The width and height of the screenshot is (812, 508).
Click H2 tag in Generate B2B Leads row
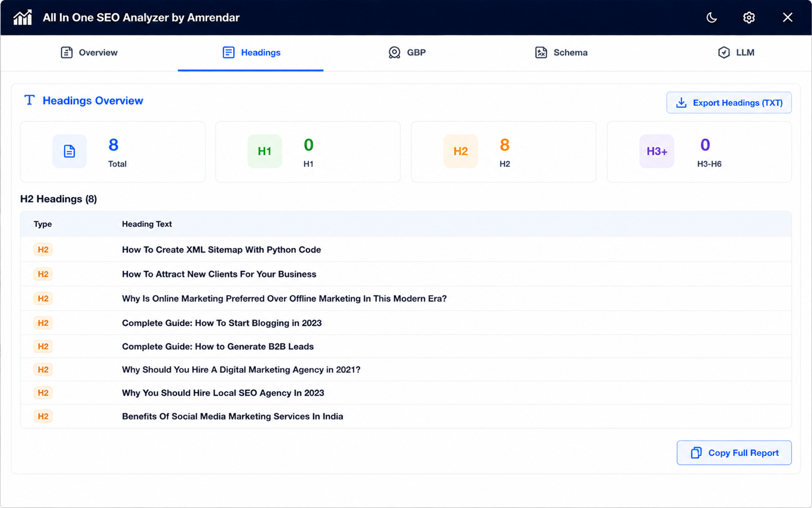[43, 346]
